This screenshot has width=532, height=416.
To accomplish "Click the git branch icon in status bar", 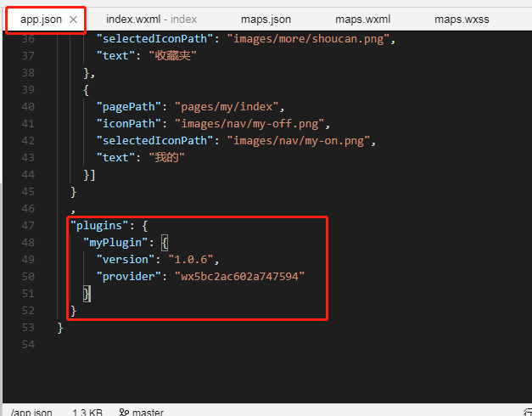I will (124, 413).
